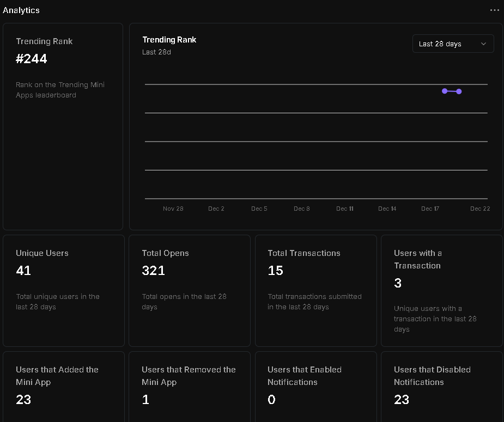Image resolution: width=504 pixels, height=422 pixels.
Task: Click the second purple data point on chart
Action: (x=459, y=91)
